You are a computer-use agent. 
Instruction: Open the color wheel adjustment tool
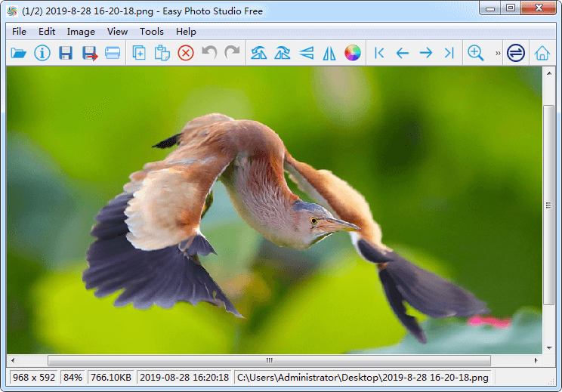coord(353,53)
